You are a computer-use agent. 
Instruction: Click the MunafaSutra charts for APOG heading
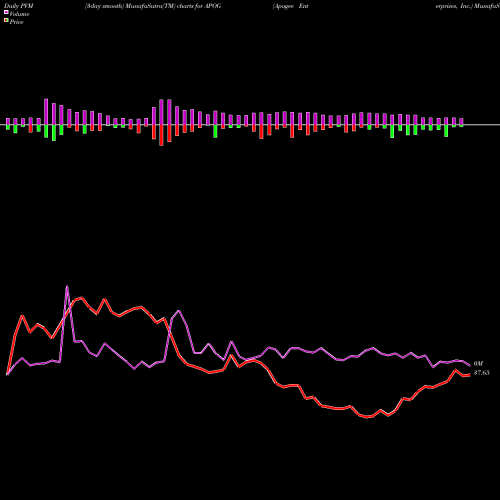click(153, 6)
